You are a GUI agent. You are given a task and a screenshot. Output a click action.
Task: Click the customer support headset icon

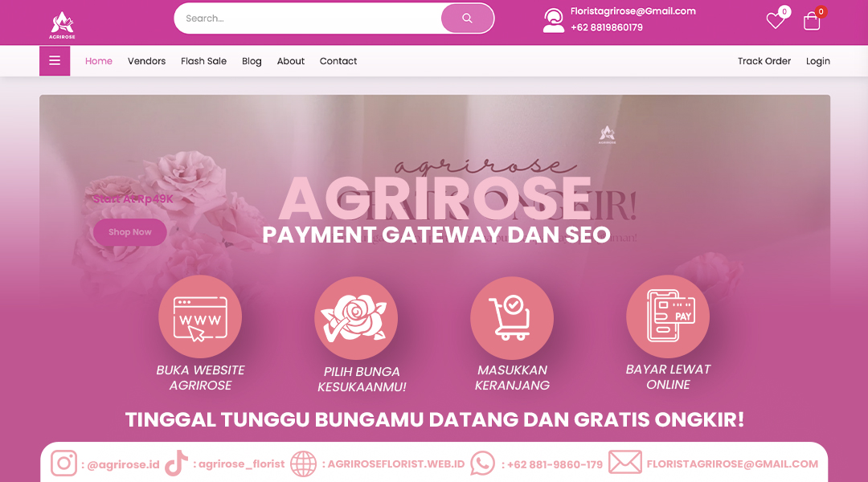(553, 20)
